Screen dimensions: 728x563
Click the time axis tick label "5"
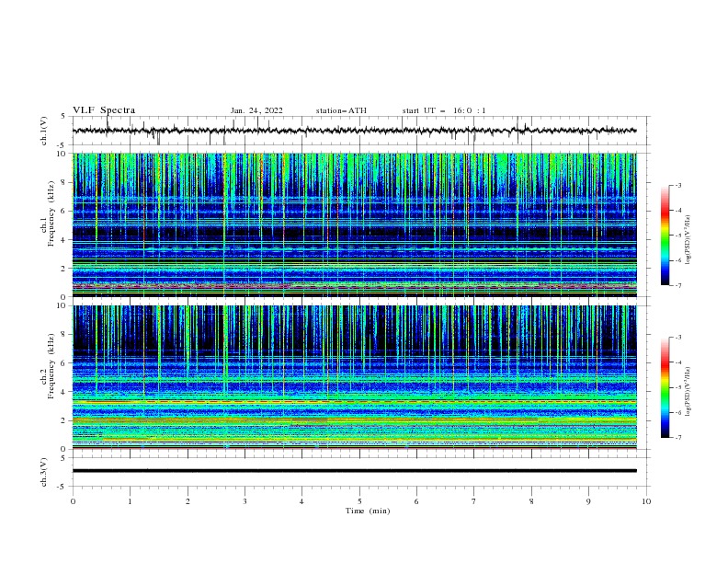point(359,501)
